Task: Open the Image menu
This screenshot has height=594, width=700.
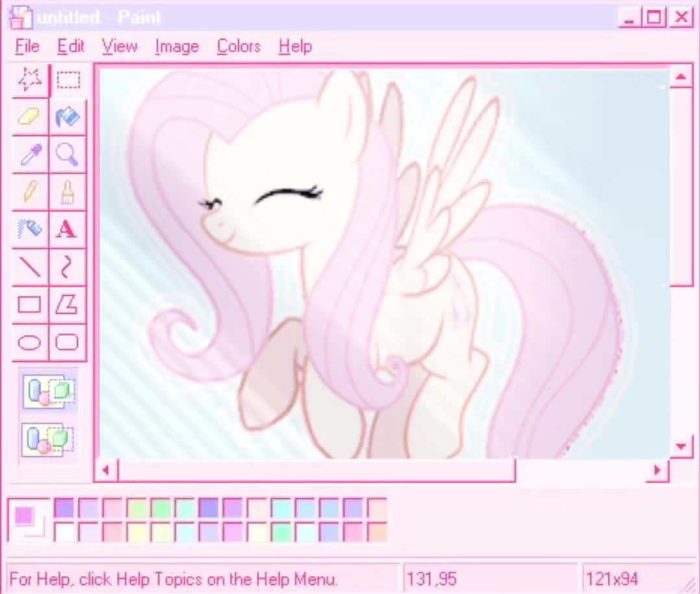Action: tap(177, 46)
